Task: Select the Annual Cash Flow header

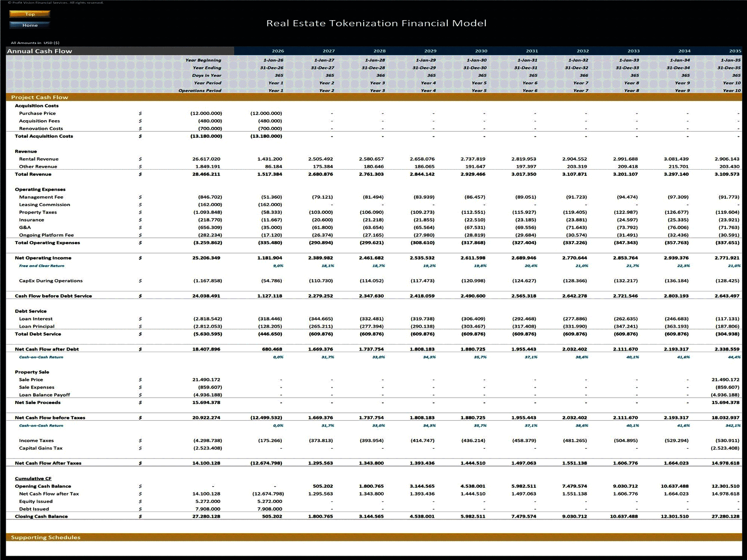Action: [x=40, y=51]
